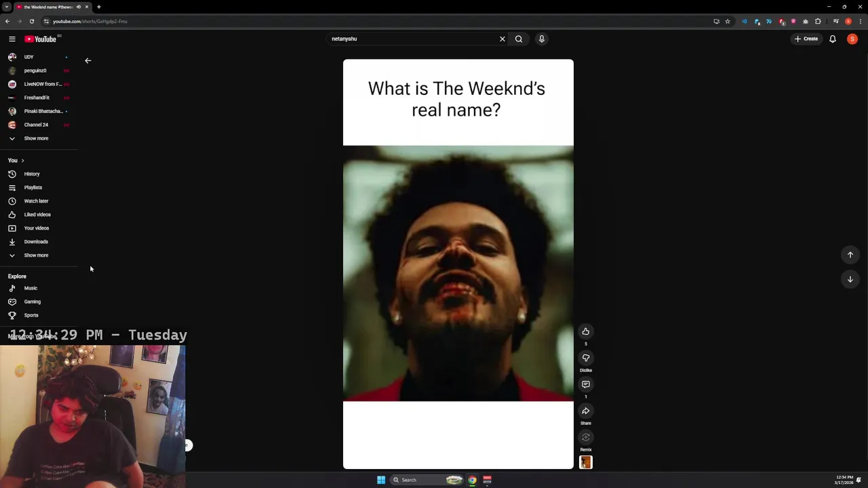This screenshot has width=868, height=488.
Task: Open the YouTube hamburger guide menu
Action: pyautogui.click(x=12, y=39)
